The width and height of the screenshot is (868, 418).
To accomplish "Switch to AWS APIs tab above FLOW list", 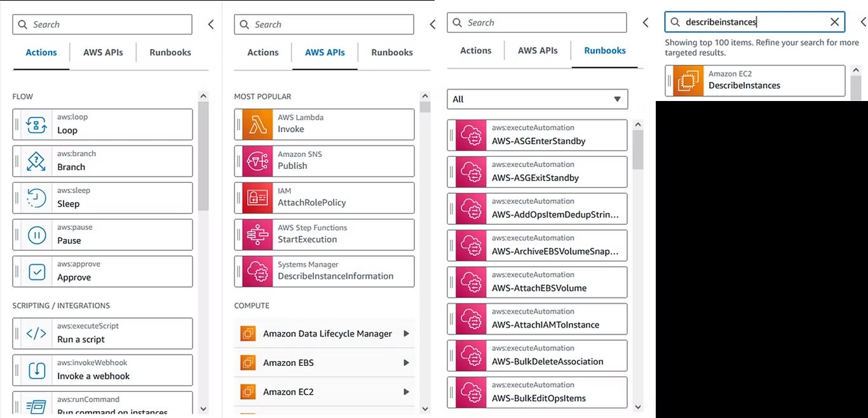I will click(x=103, y=53).
